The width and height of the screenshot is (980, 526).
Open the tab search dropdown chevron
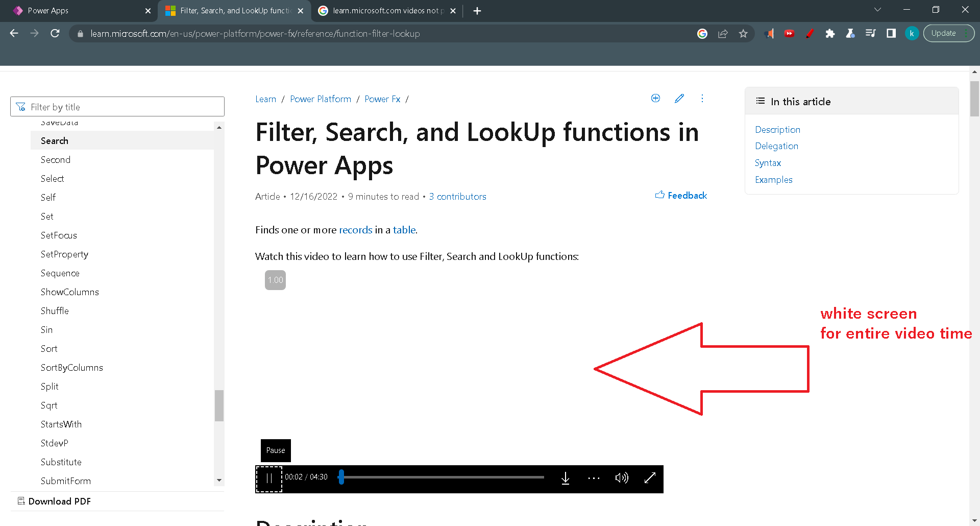[x=877, y=10]
